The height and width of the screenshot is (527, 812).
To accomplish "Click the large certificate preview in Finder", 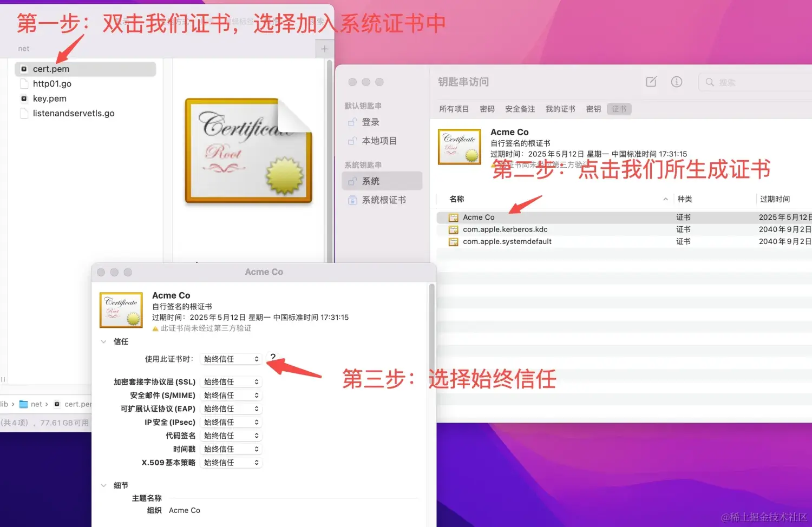I will coord(248,151).
